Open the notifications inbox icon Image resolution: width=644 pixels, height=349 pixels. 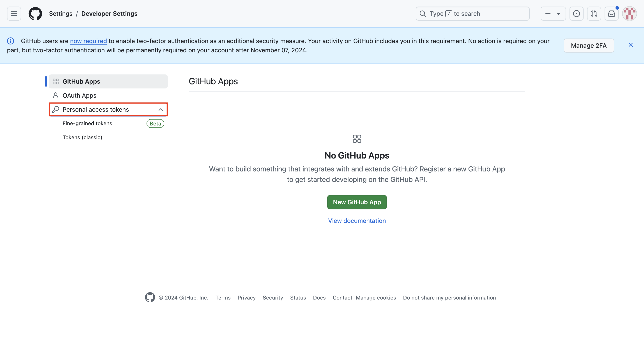pyautogui.click(x=612, y=14)
